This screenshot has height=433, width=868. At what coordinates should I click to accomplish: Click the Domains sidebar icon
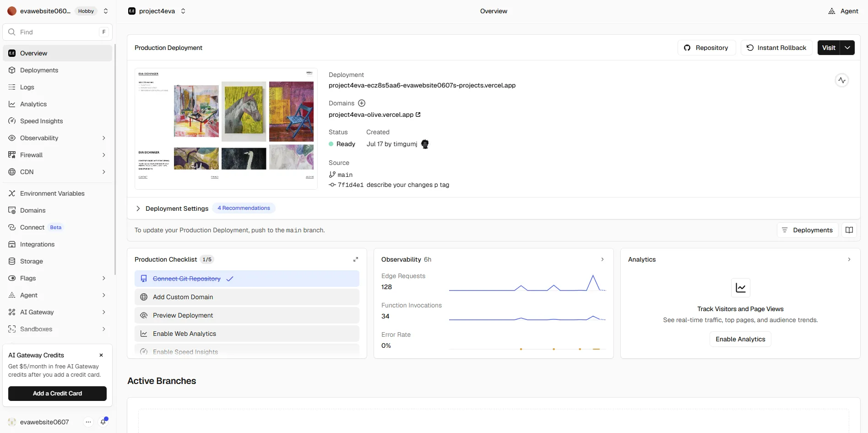(x=12, y=210)
